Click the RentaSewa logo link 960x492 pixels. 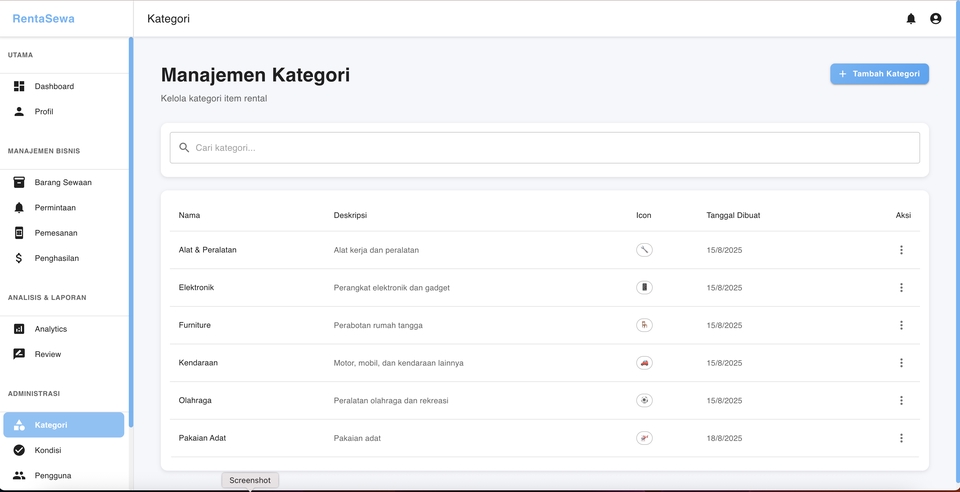point(43,19)
